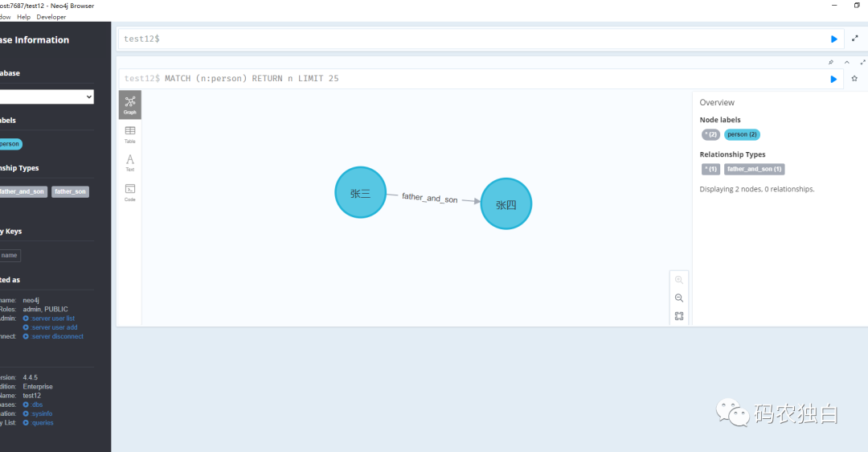868x452 pixels.
Task: Select the * (2) node label chip in Overview
Action: [710, 134]
